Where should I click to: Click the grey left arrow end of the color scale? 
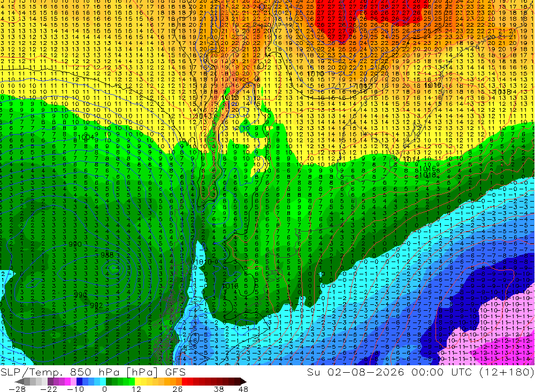(x=19, y=382)
